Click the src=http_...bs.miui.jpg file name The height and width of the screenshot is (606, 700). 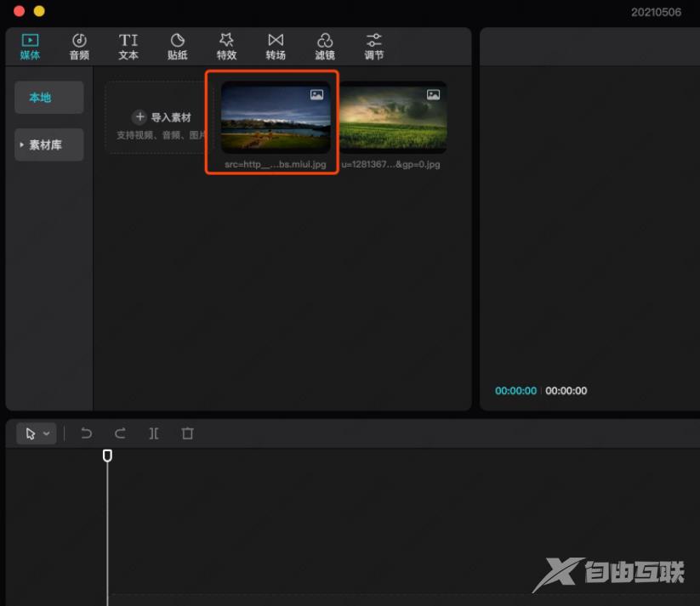276,164
